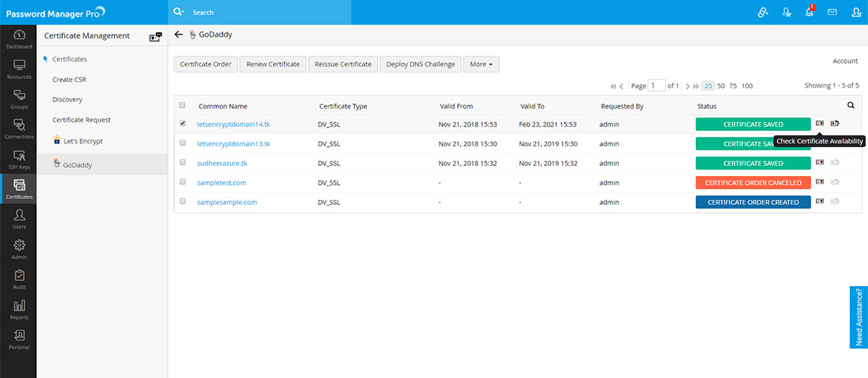Sort by the Common Name column header
The height and width of the screenshot is (378, 868).
click(x=223, y=106)
